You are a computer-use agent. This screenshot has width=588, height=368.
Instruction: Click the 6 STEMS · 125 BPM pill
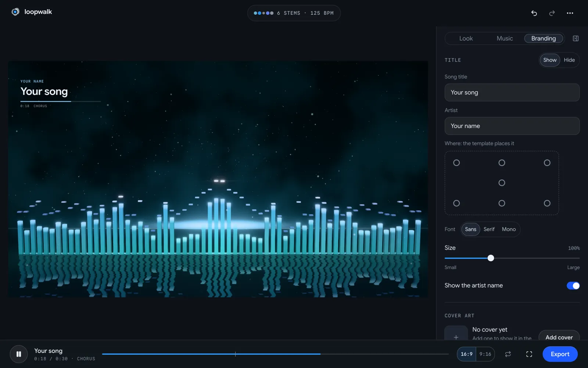294,13
